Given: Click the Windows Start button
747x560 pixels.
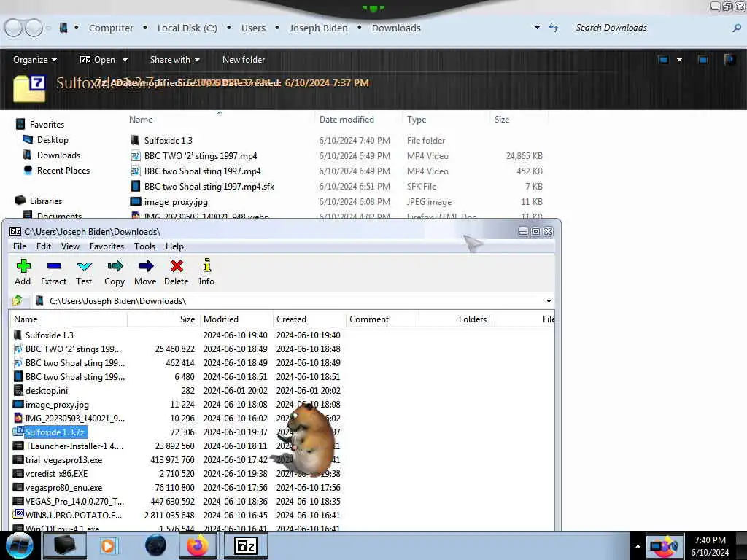Looking at the screenshot, I should (x=19, y=545).
